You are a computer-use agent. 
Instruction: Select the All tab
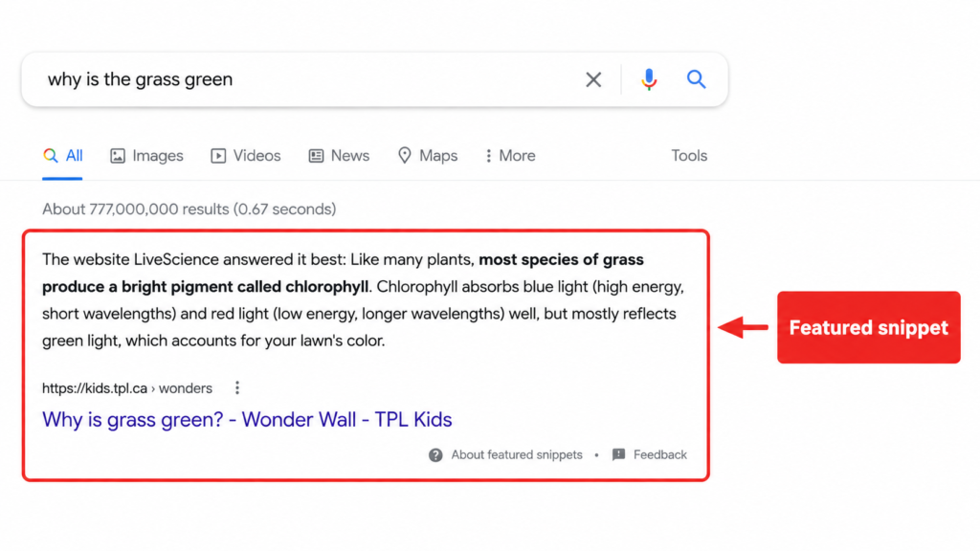pyautogui.click(x=62, y=156)
